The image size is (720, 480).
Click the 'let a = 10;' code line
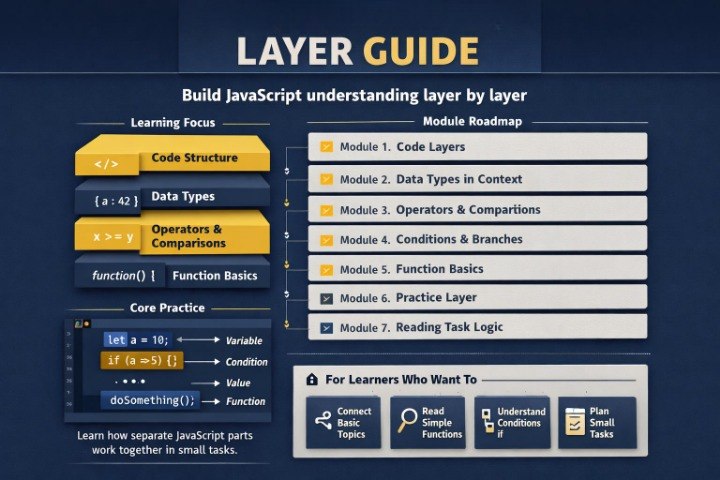137,340
